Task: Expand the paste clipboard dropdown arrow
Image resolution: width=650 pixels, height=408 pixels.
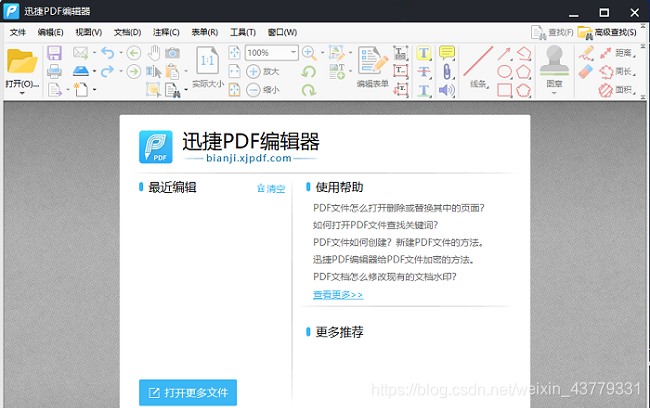Action: coord(186,71)
